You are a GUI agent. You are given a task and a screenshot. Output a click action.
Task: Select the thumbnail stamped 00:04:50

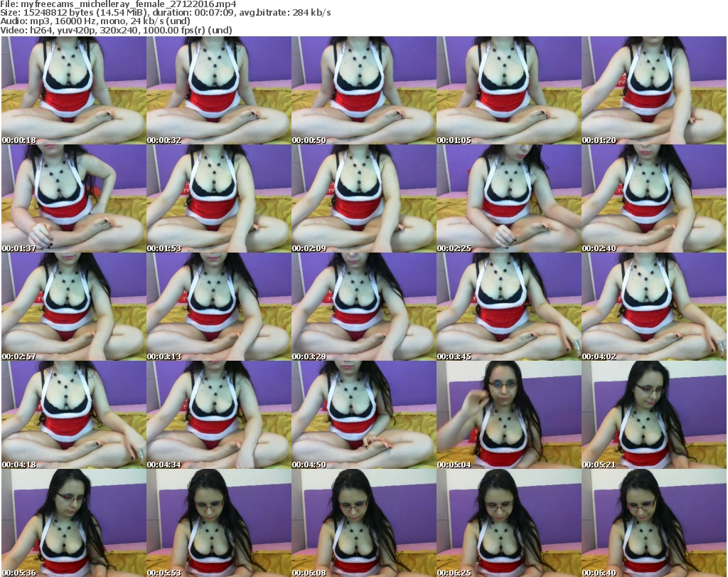click(364, 415)
